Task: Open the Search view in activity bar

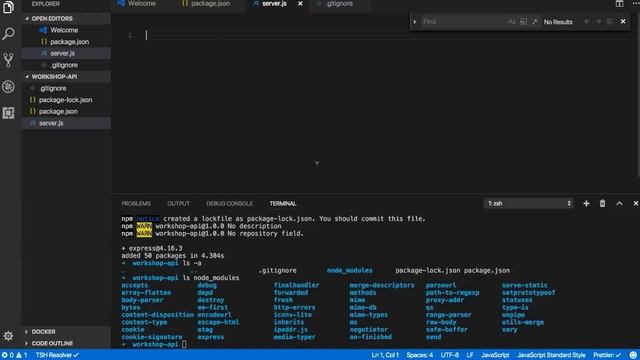Action: click(x=8, y=34)
